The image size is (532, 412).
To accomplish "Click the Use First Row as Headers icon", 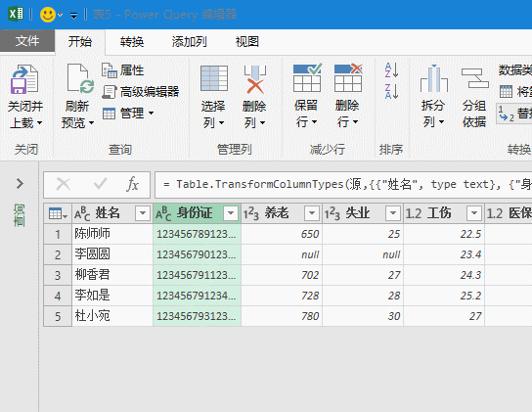I will (x=506, y=92).
